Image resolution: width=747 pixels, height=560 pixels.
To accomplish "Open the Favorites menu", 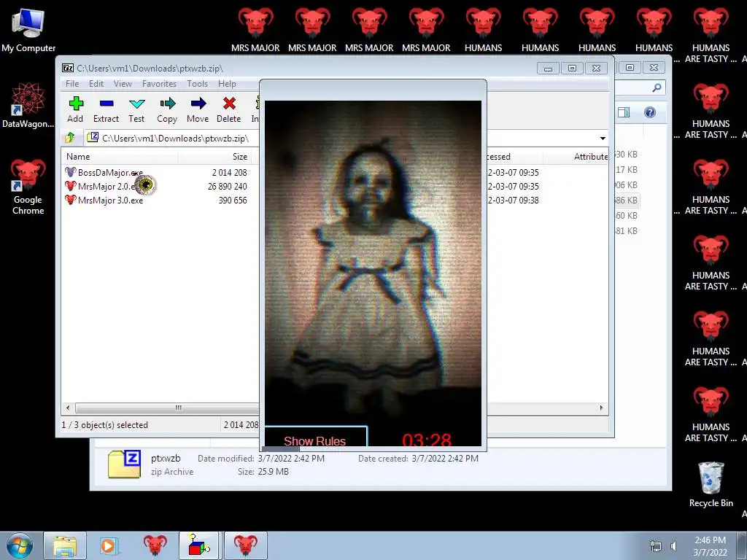I will click(x=160, y=84).
